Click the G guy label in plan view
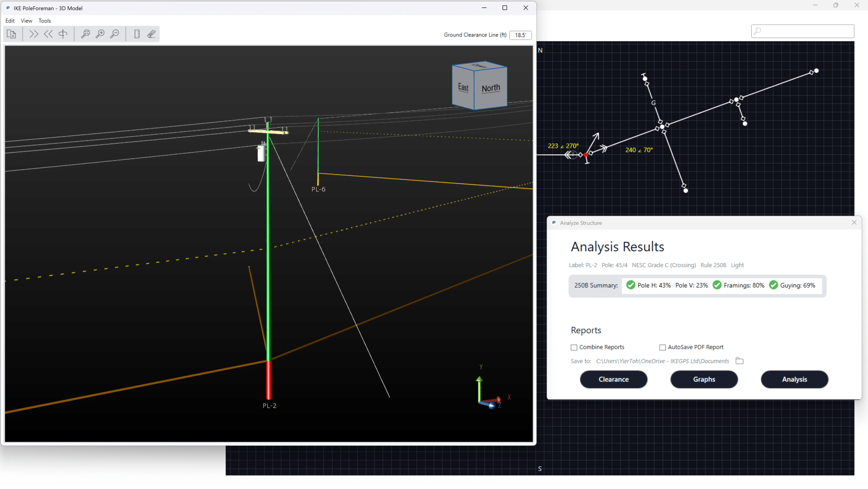Image resolution: width=868 pixels, height=489 pixels. [x=653, y=103]
